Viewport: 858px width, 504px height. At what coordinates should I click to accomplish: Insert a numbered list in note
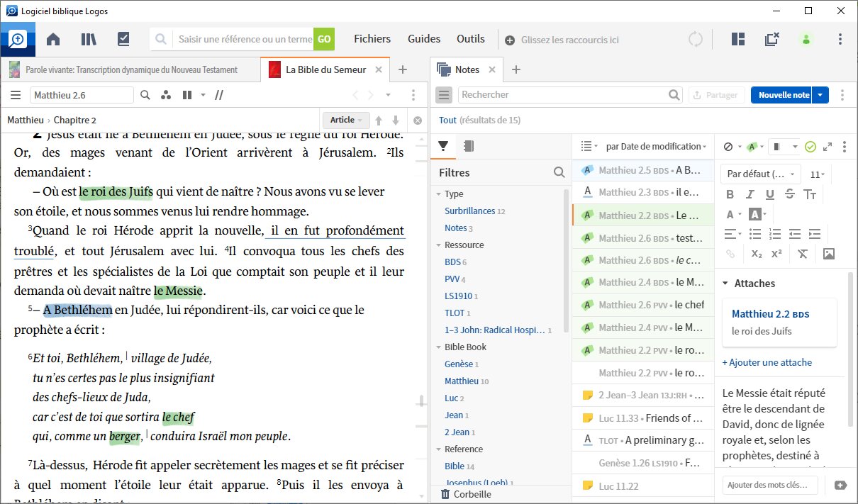(x=775, y=234)
